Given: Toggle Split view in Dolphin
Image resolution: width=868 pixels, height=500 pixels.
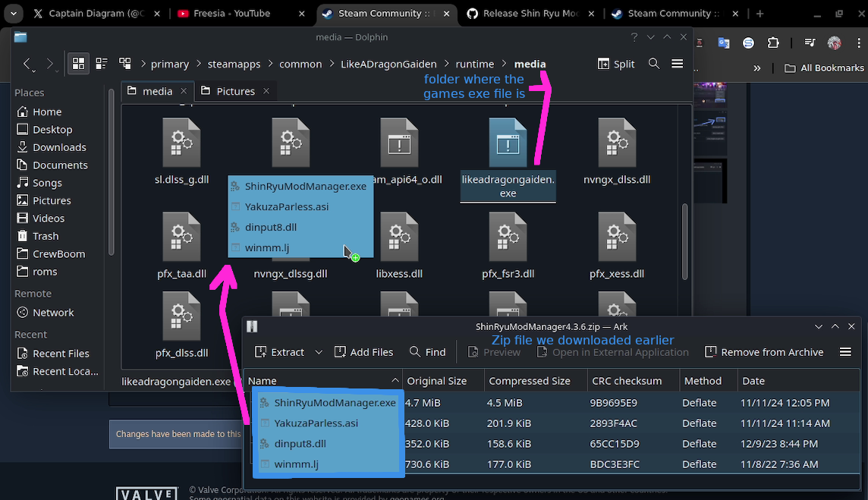Looking at the screenshot, I should 616,64.
